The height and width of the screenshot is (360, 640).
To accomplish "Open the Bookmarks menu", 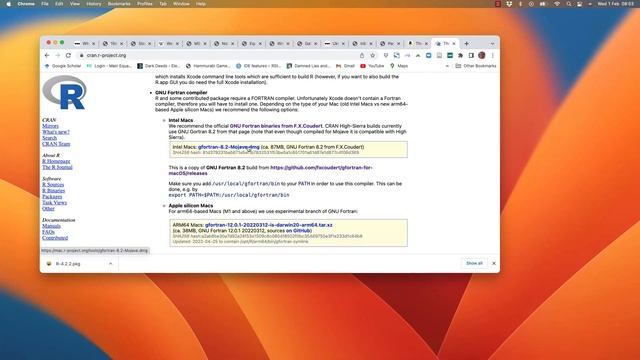I will [x=119, y=4].
